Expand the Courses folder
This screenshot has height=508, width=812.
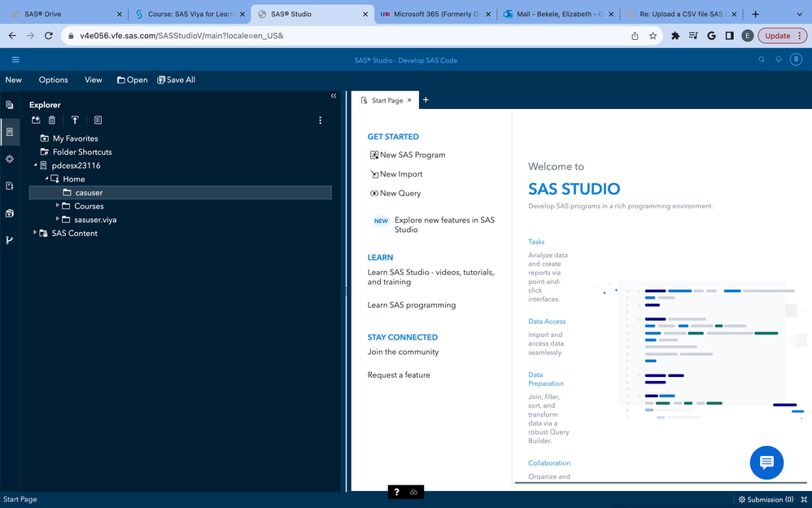tap(57, 206)
